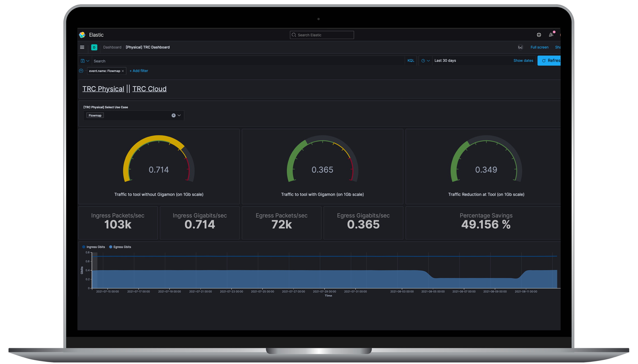Click the Flowmap selected tag
The height and width of the screenshot is (364, 638).
coord(95,115)
